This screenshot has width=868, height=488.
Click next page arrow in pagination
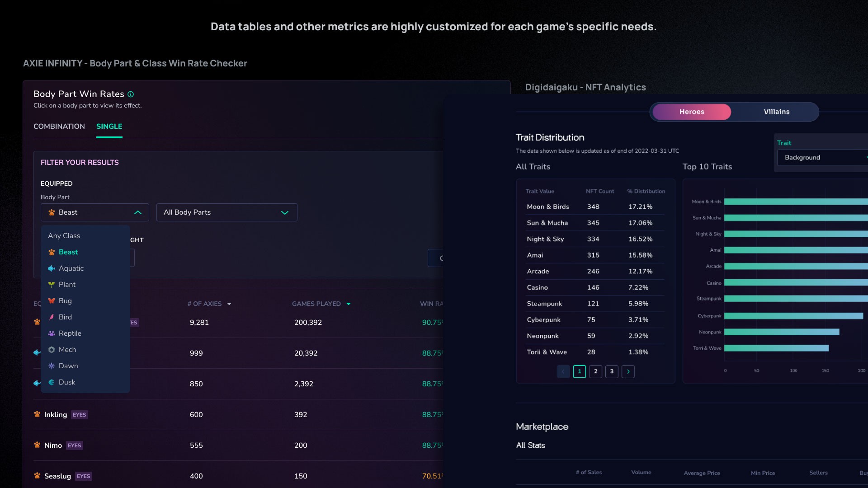(x=628, y=371)
